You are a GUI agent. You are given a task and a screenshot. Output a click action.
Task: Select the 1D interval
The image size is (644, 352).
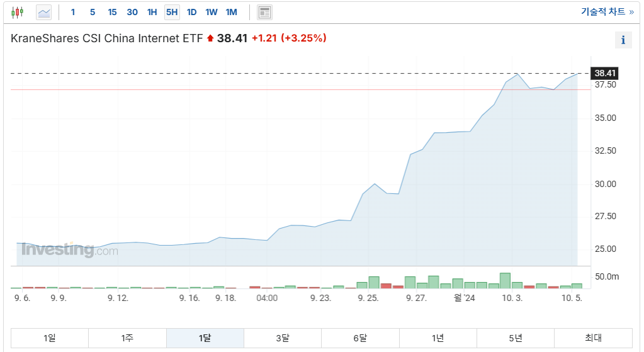point(191,13)
